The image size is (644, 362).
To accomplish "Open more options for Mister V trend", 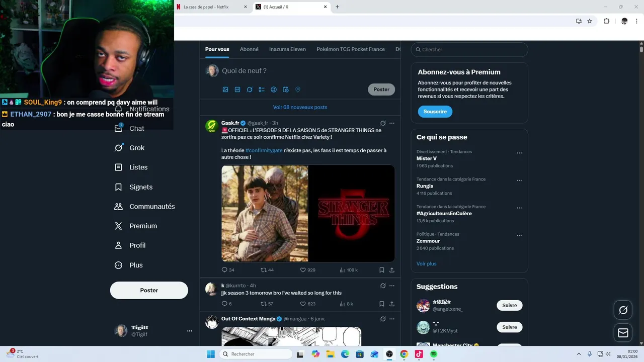I will (x=519, y=153).
